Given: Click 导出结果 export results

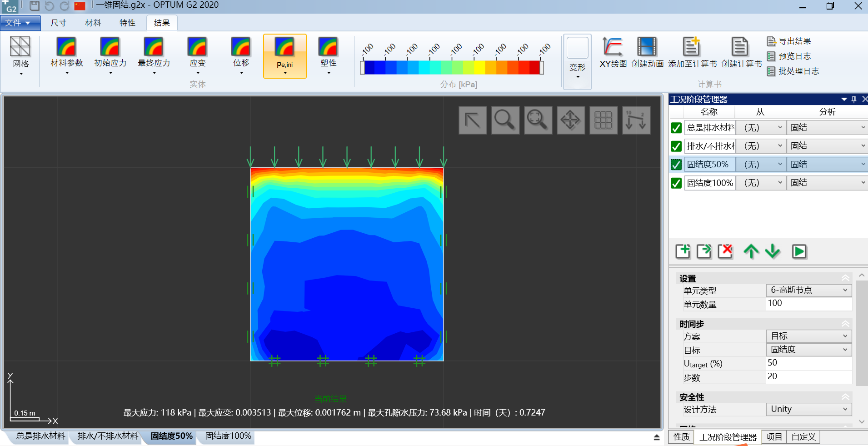Looking at the screenshot, I should [789, 41].
